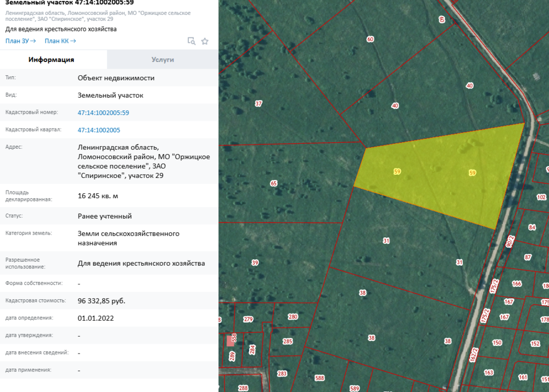Pick parcel 31 below the highlighted plot

[x=386, y=240]
